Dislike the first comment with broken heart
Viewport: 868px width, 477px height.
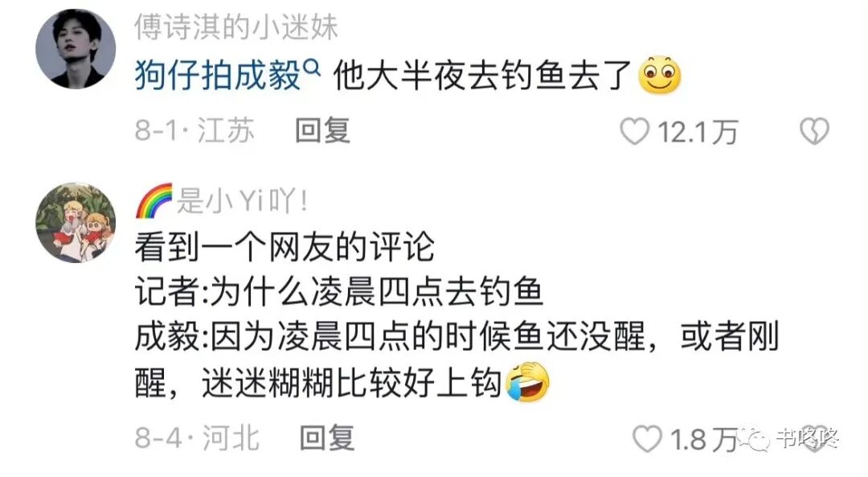coord(814,132)
